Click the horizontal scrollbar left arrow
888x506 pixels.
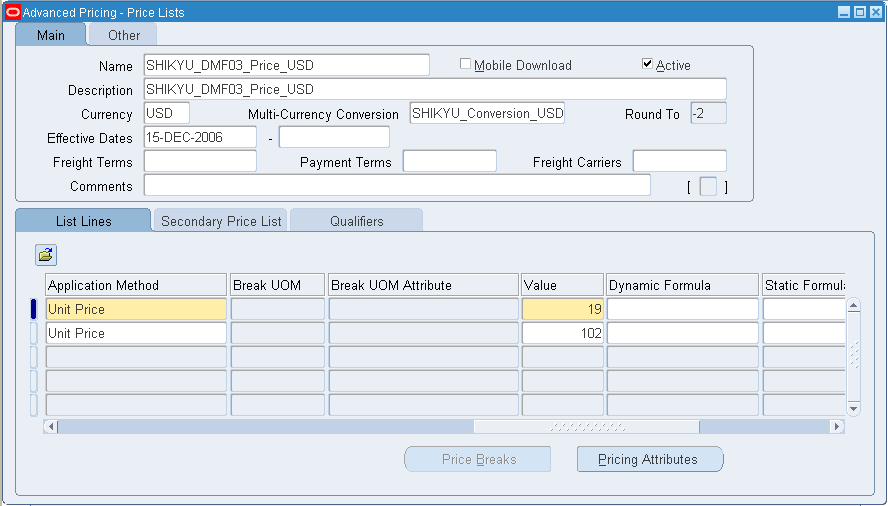pyautogui.click(x=51, y=427)
